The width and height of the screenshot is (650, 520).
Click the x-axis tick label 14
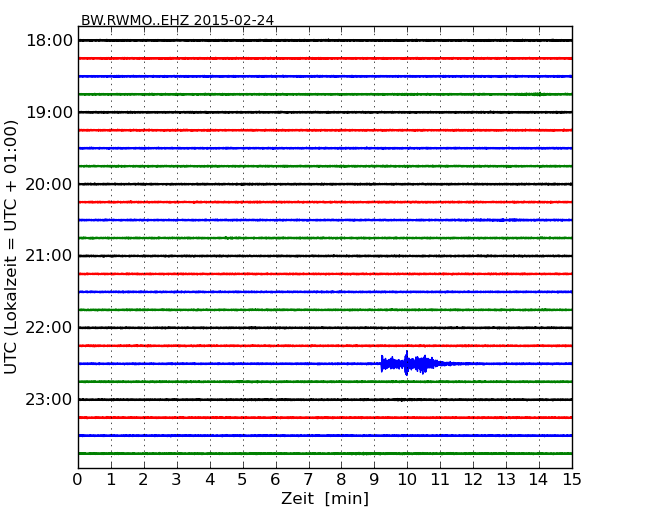click(539, 480)
